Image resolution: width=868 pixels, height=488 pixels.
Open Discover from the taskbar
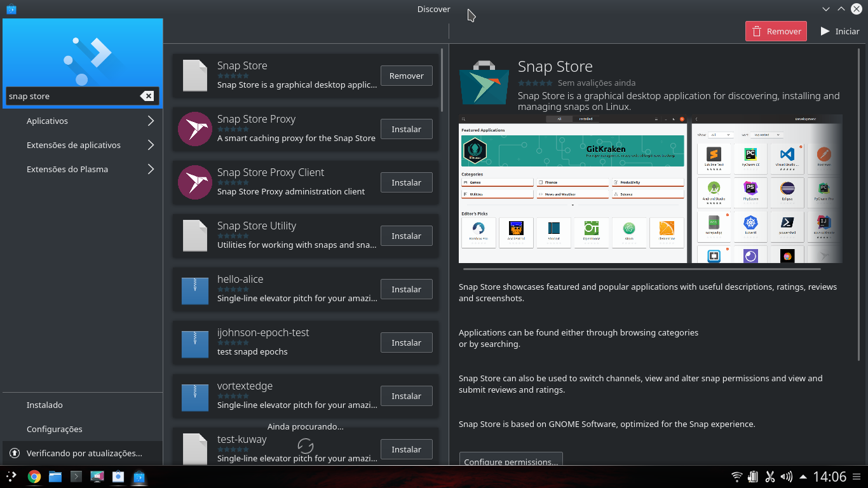click(x=139, y=476)
